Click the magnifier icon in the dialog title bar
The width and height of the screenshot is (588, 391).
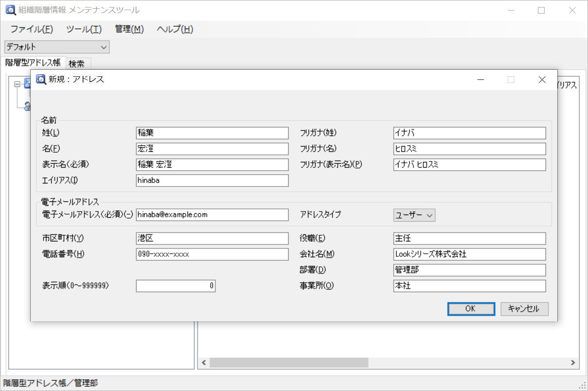coord(40,79)
